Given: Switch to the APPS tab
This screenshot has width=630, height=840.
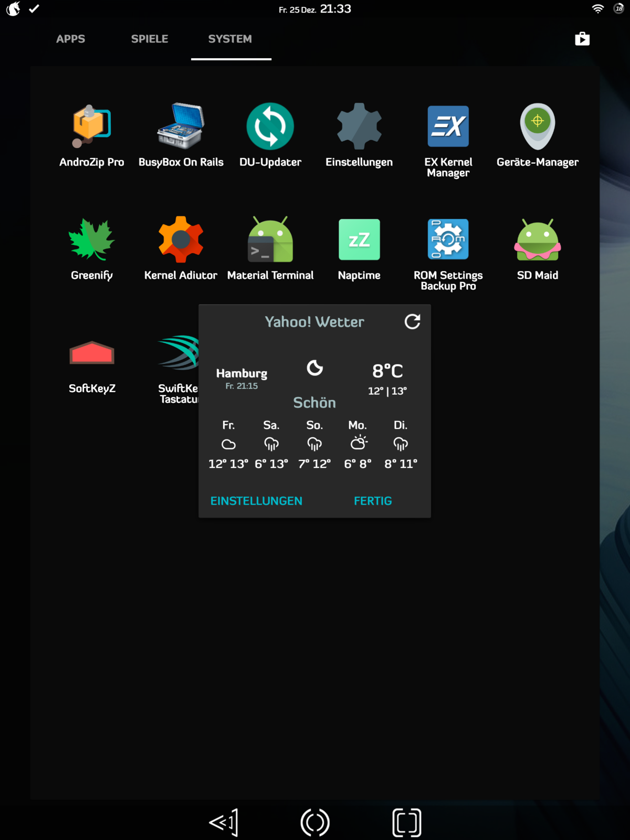Looking at the screenshot, I should pos(70,39).
